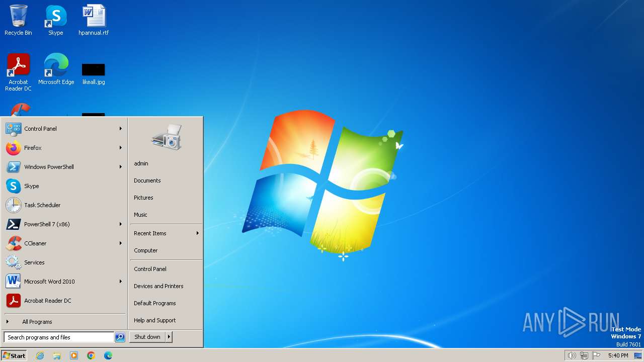Open Windows Media Player from the taskbar
The height and width of the screenshot is (362, 644).
pos(74,355)
